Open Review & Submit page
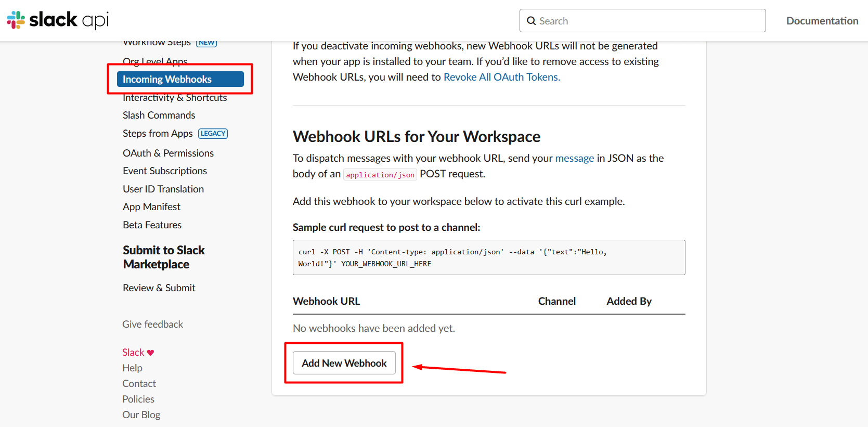 point(159,288)
